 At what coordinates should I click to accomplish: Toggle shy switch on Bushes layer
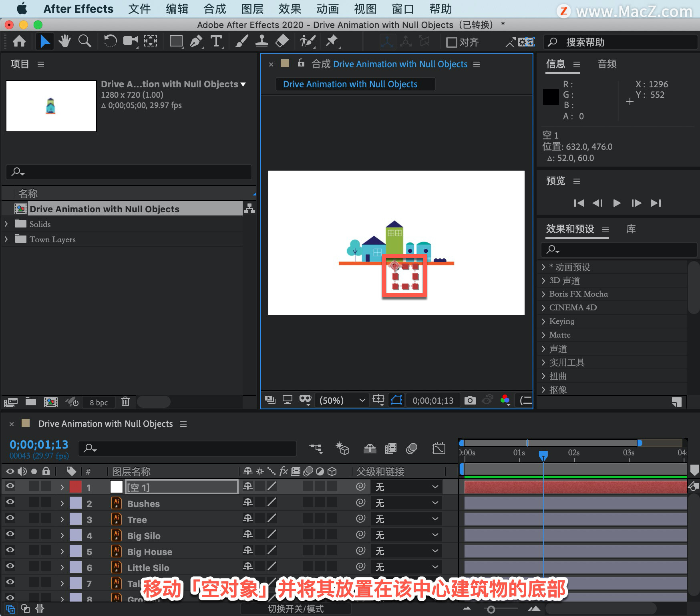coord(248,502)
